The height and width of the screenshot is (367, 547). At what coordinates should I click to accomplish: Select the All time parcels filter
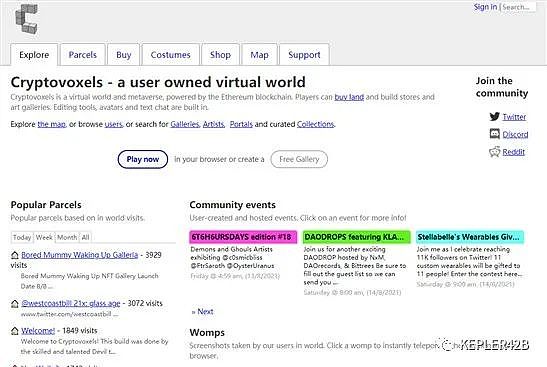click(x=85, y=237)
